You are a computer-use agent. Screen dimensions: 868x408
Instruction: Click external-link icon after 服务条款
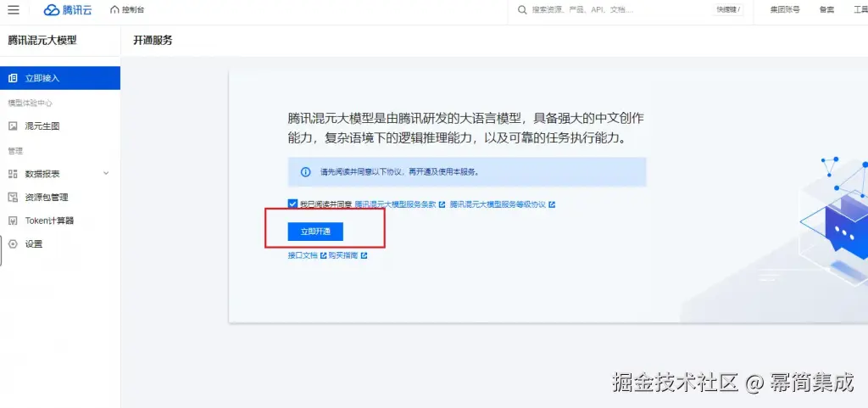pos(442,204)
